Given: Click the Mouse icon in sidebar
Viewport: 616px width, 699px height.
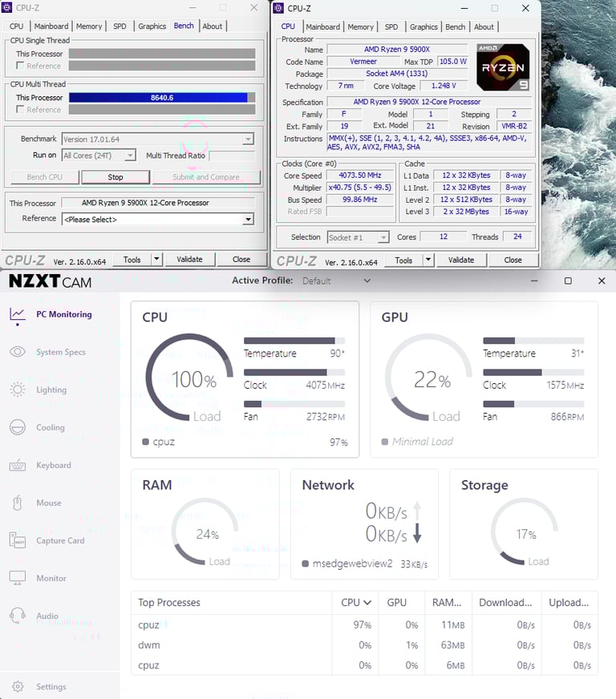Looking at the screenshot, I should tap(18, 503).
